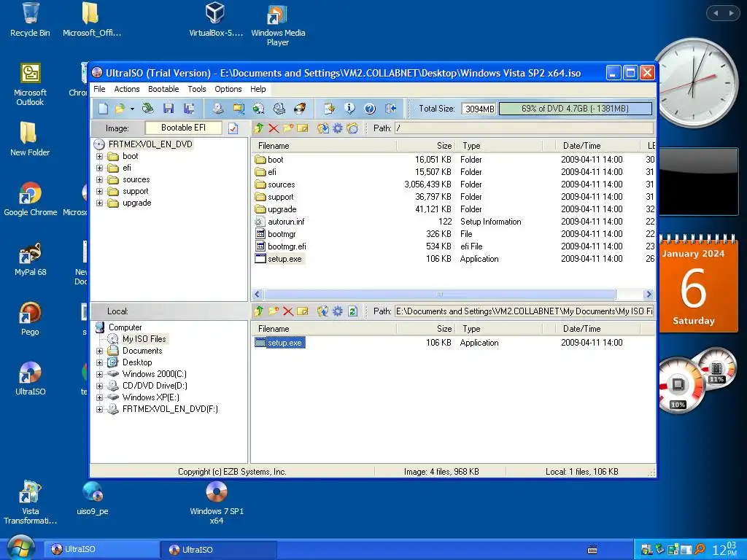Click the image pane Path field showing /
The height and width of the screenshot is (560, 747).
(x=524, y=128)
